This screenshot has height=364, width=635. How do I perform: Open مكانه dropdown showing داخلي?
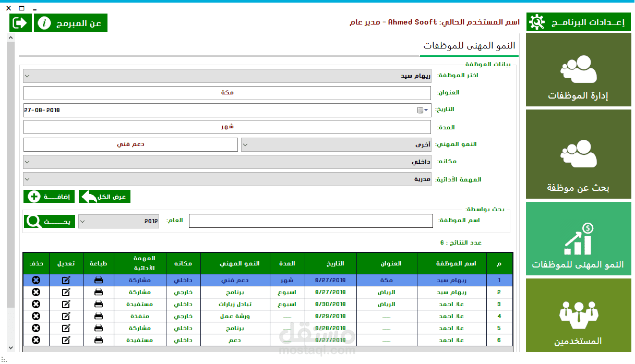[x=227, y=162]
